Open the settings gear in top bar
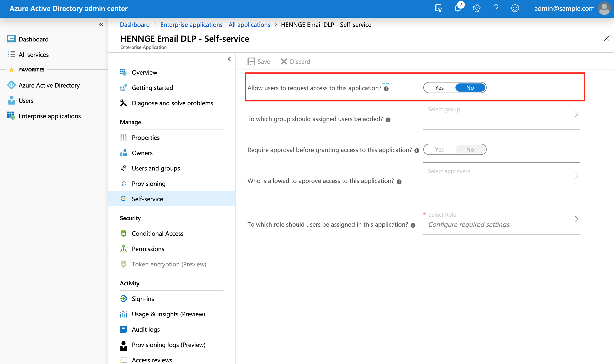This screenshot has width=614, height=364. (x=477, y=8)
